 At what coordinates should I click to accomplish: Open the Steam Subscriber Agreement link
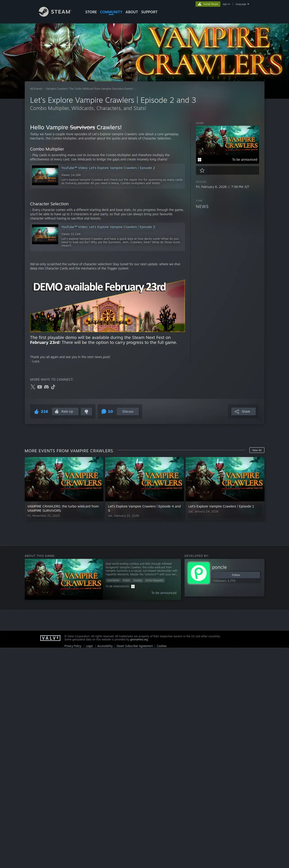pyautogui.click(x=135, y=646)
